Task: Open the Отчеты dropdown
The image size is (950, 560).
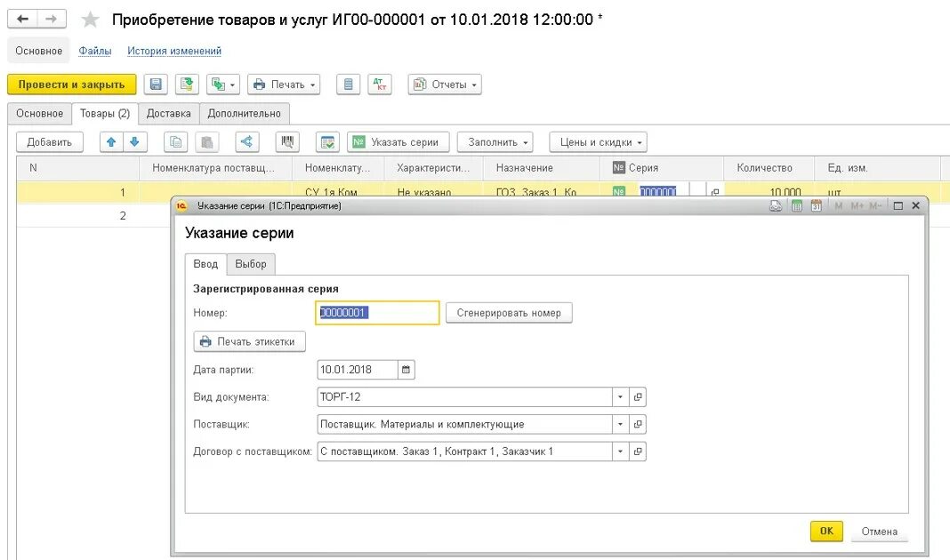Action: click(445, 84)
